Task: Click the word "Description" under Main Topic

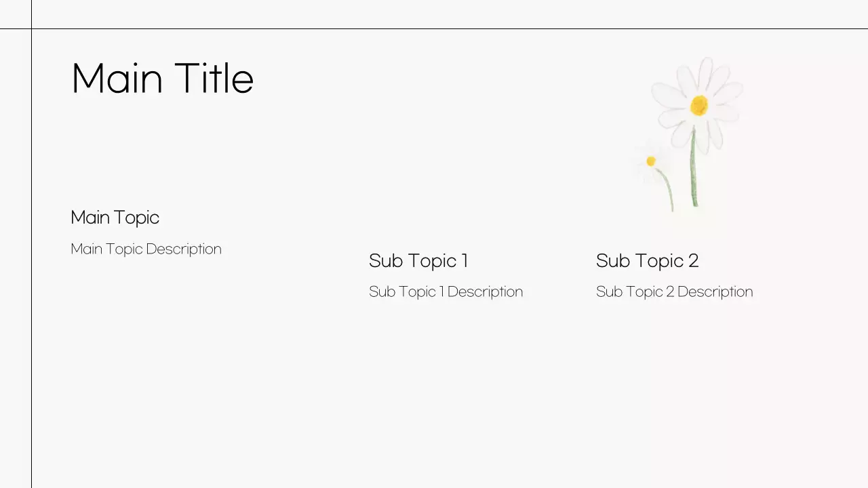Action: [184, 249]
